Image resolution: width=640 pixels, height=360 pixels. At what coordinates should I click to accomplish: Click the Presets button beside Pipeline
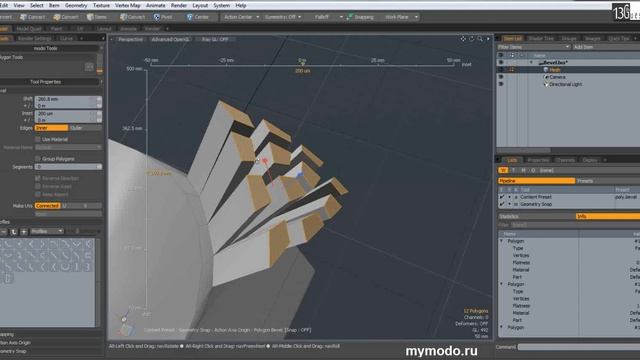pyautogui.click(x=608, y=181)
